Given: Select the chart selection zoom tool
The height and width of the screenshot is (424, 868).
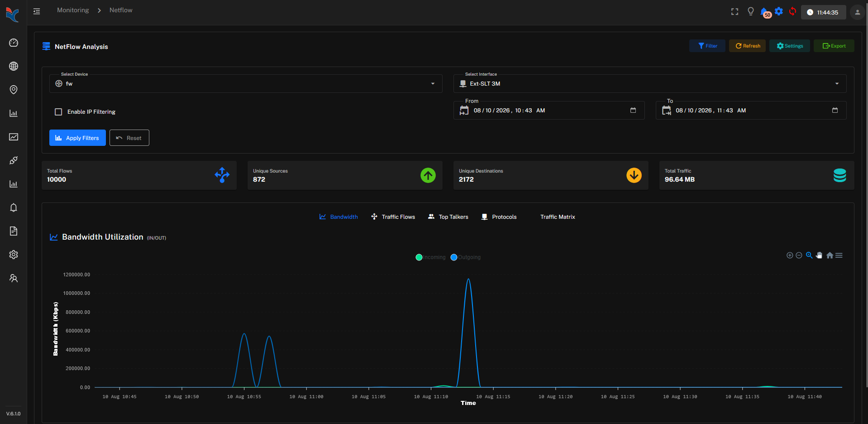Looking at the screenshot, I should click(x=809, y=255).
